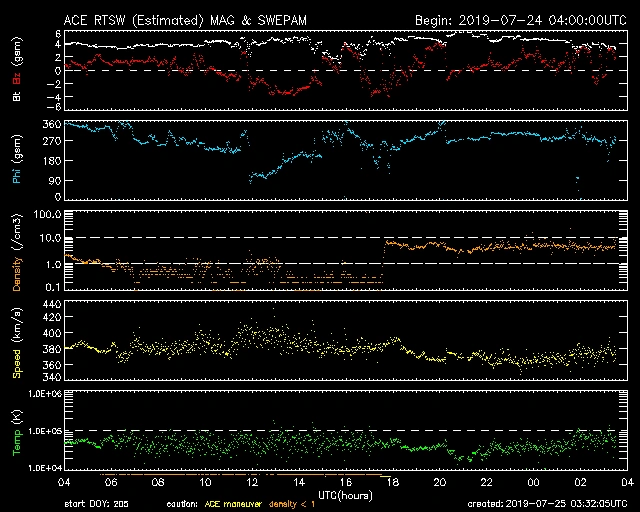This screenshot has width=640, height=512.
Task: Click the 'start DOY: 205' text
Action: pos(96,504)
